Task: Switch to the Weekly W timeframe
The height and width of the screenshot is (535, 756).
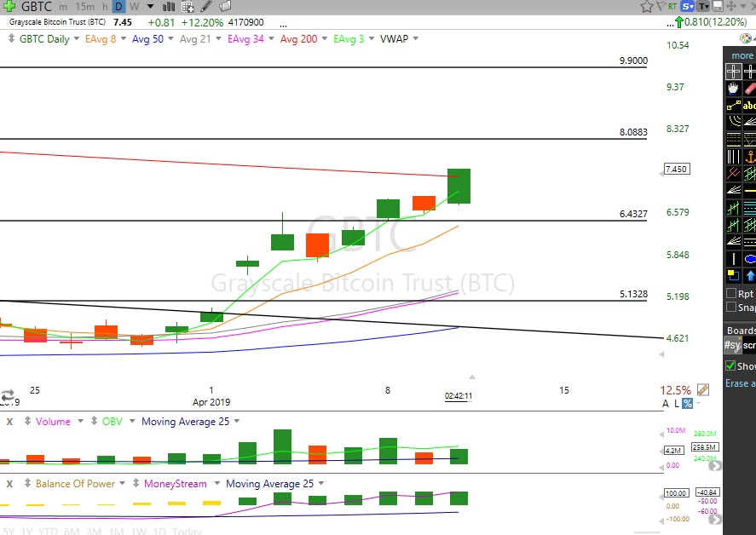Action: 135,7
